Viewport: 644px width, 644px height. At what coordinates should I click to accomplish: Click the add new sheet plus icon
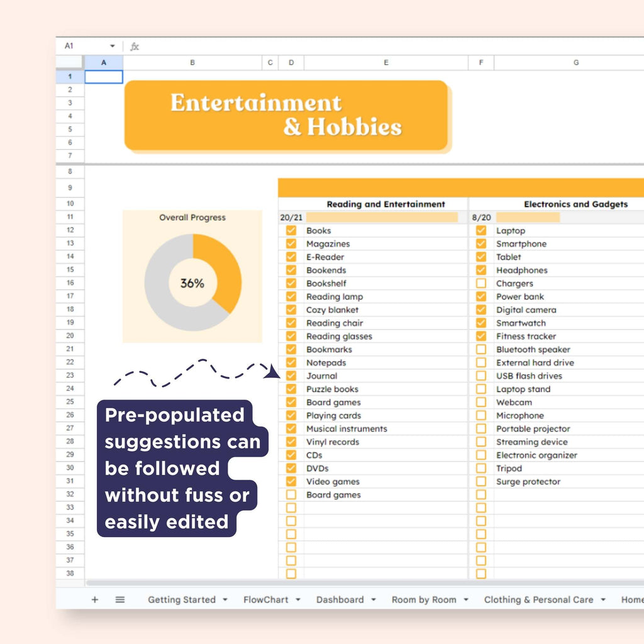click(94, 599)
